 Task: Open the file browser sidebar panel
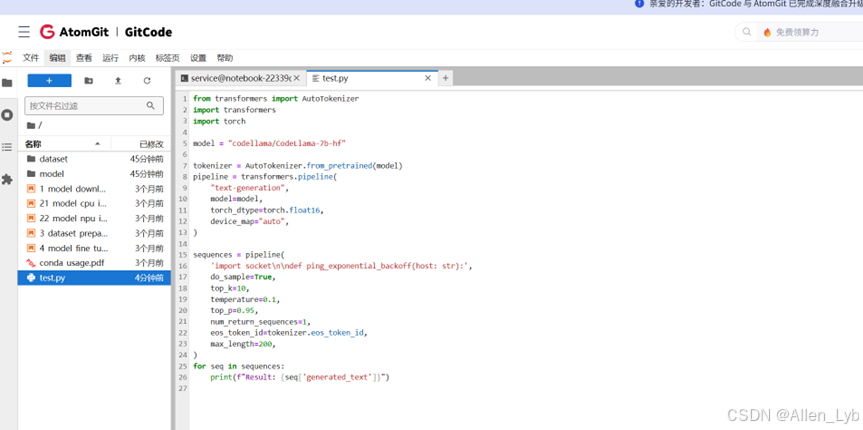click(7, 83)
